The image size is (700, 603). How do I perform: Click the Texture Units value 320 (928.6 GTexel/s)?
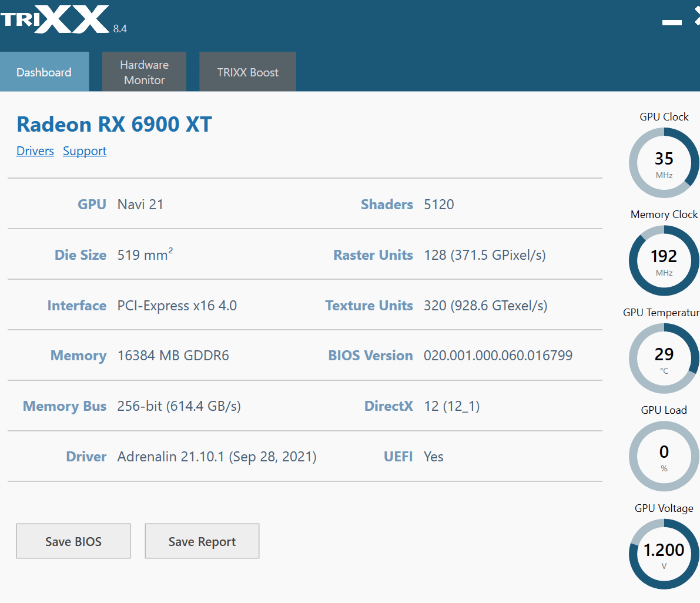pos(485,306)
